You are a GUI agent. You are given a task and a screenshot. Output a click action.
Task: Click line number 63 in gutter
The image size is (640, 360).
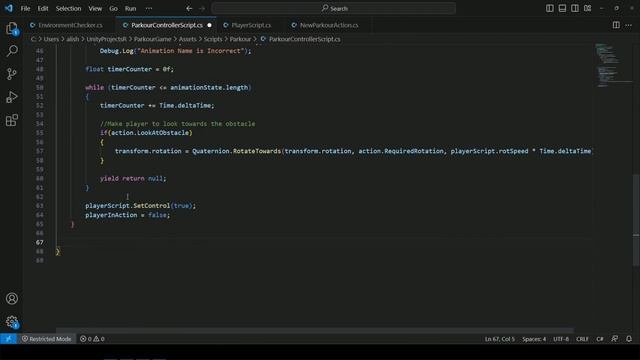point(40,206)
